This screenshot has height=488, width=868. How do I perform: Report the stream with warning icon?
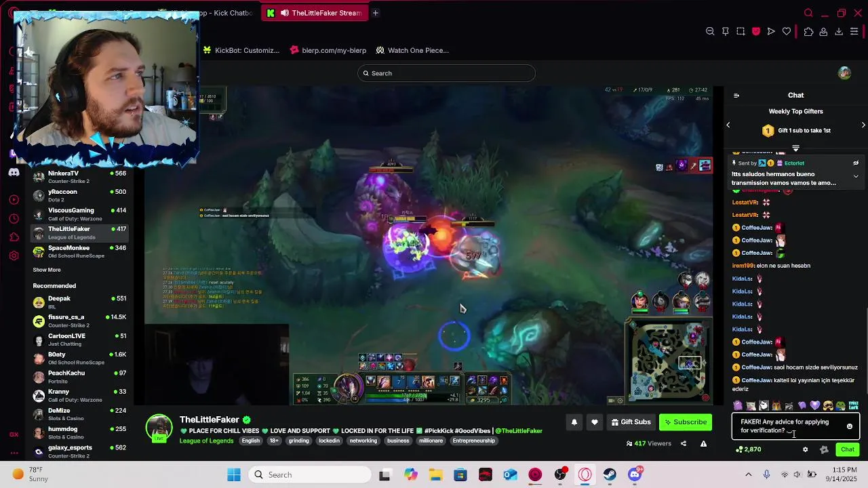click(x=703, y=444)
